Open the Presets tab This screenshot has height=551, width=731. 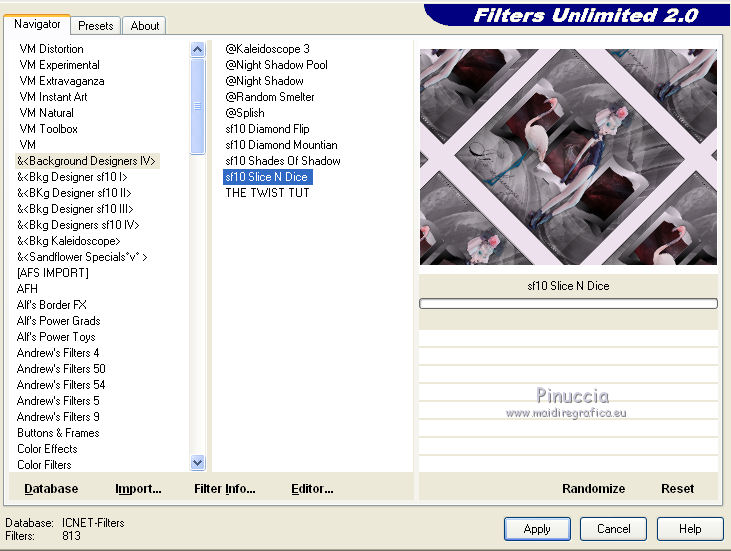[x=96, y=26]
